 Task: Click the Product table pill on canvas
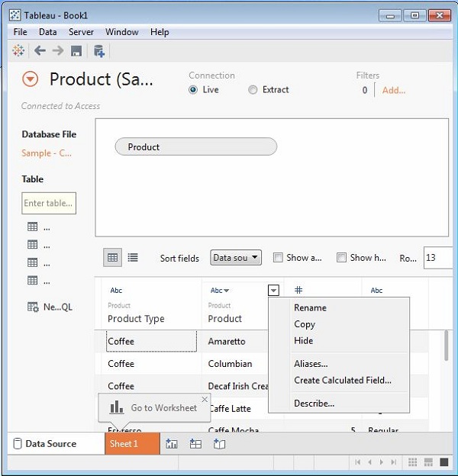pos(196,146)
